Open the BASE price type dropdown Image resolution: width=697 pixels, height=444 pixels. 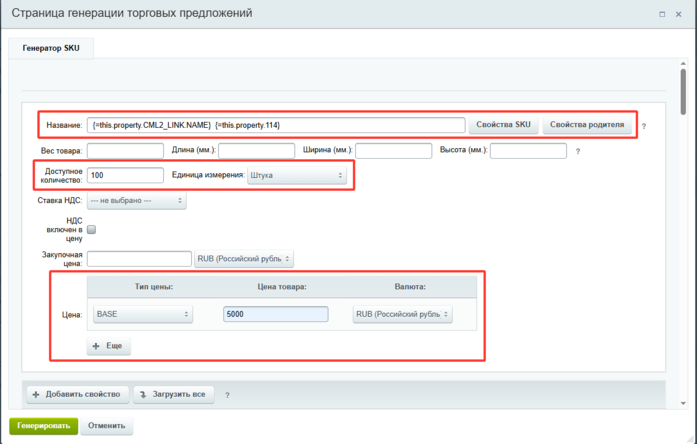143,314
